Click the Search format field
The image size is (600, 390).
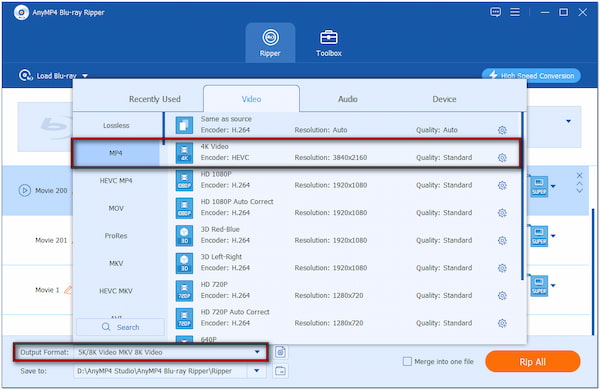pyautogui.click(x=120, y=327)
